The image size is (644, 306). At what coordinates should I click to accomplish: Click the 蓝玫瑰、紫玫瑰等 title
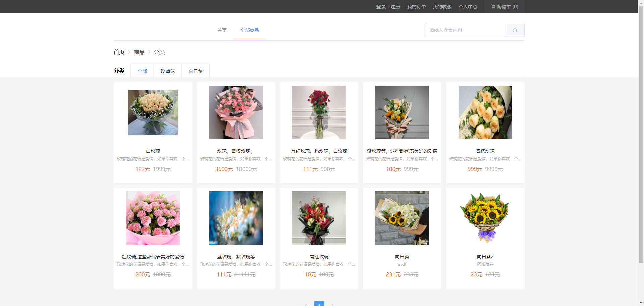[236, 257]
